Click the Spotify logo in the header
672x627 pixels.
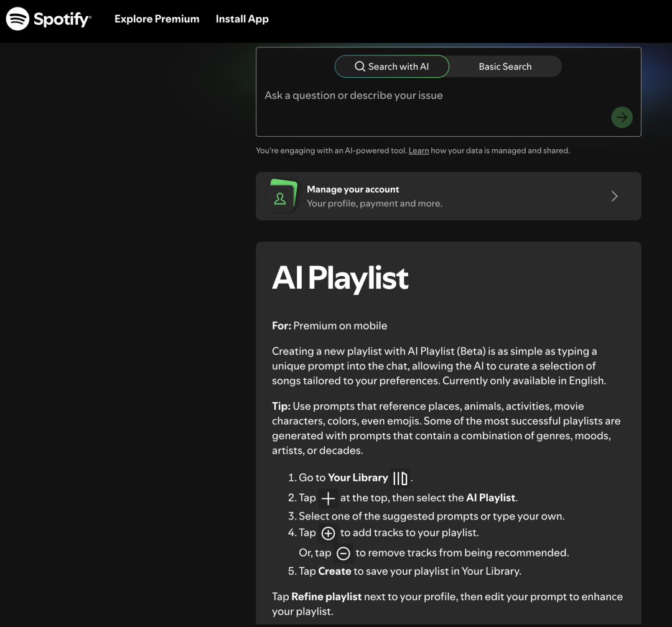[49, 19]
